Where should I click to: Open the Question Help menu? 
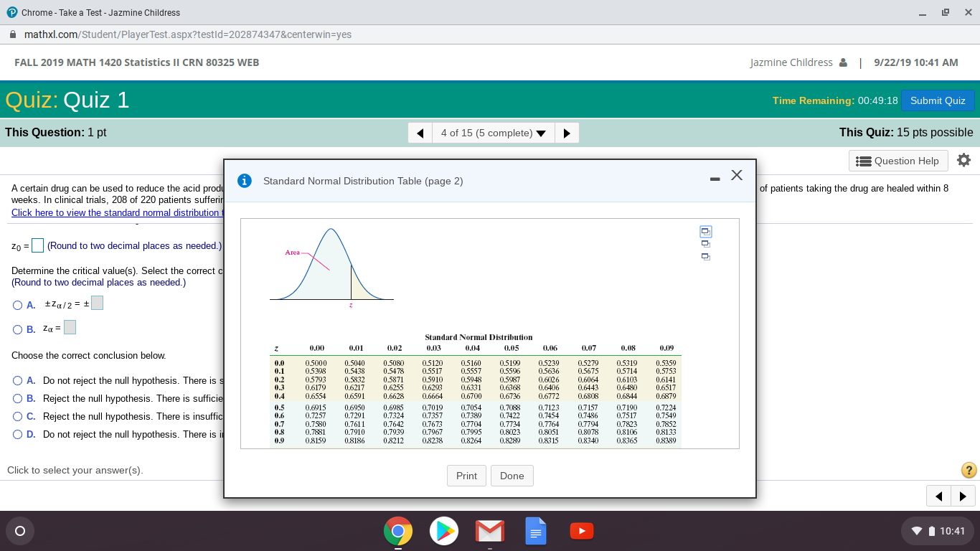898,161
